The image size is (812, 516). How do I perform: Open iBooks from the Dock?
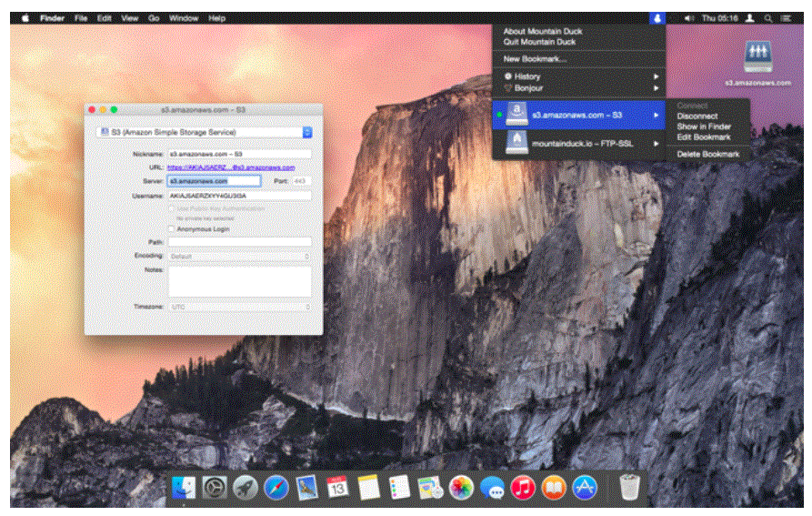tap(554, 488)
